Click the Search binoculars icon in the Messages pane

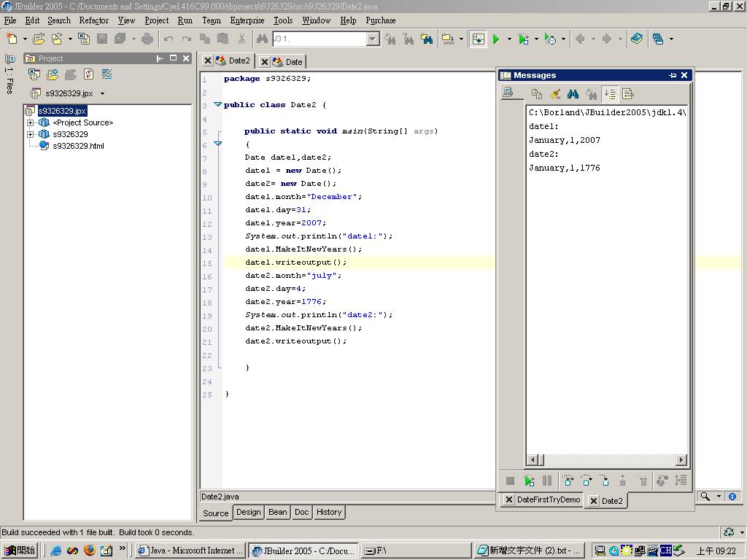(573, 94)
